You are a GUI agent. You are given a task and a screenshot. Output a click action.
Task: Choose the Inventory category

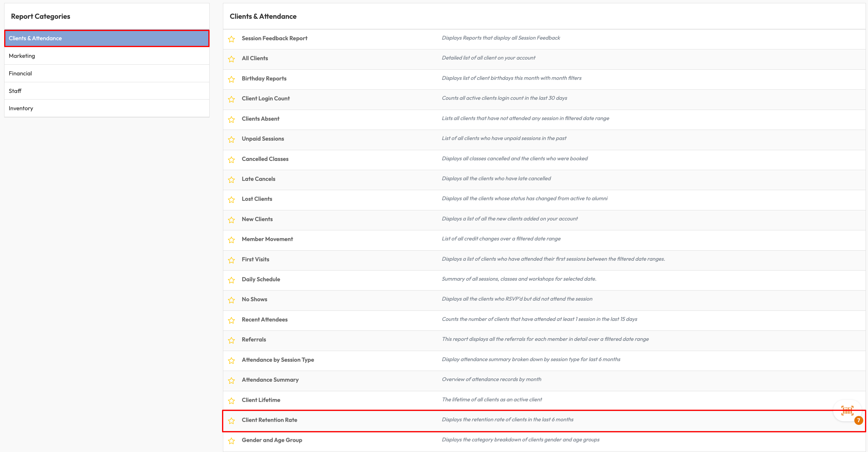click(21, 108)
